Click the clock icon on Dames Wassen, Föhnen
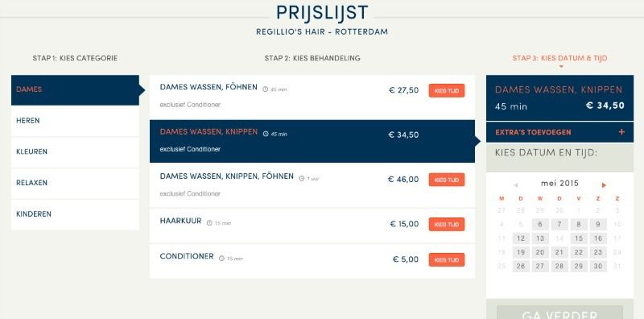644x319 pixels. (265, 89)
